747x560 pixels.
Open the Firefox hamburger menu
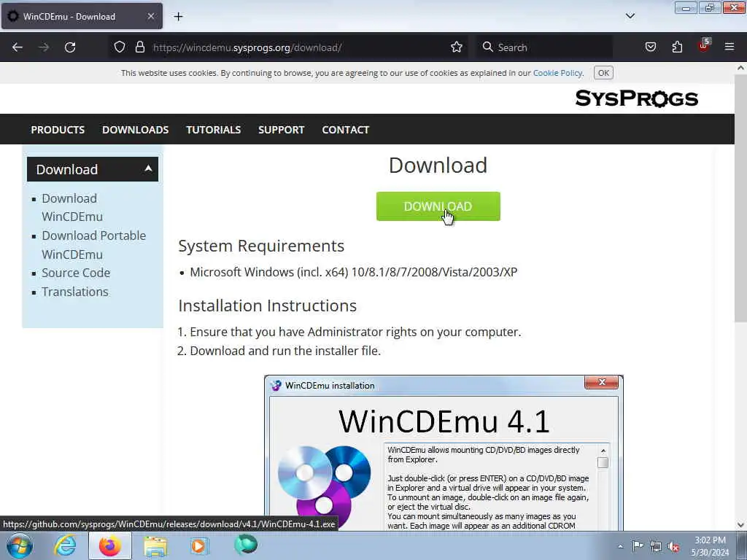coord(729,47)
